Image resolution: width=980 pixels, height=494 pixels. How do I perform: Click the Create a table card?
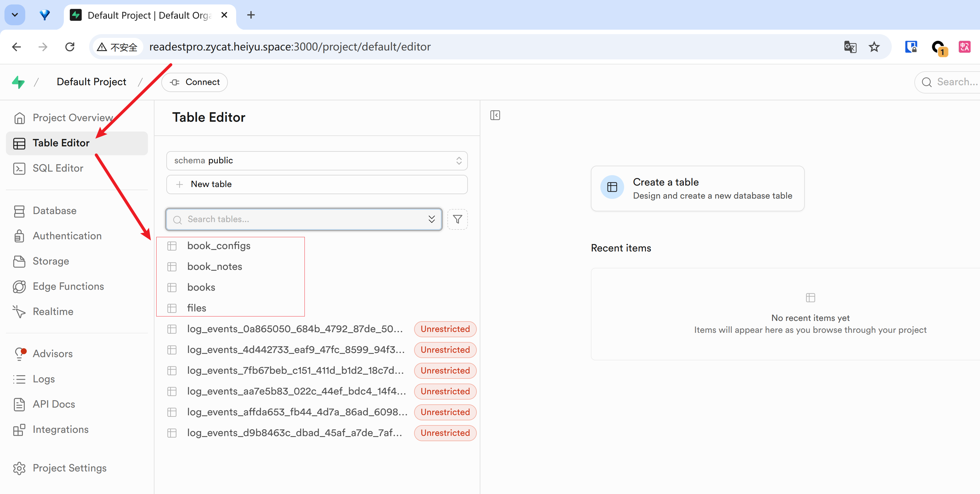click(697, 189)
